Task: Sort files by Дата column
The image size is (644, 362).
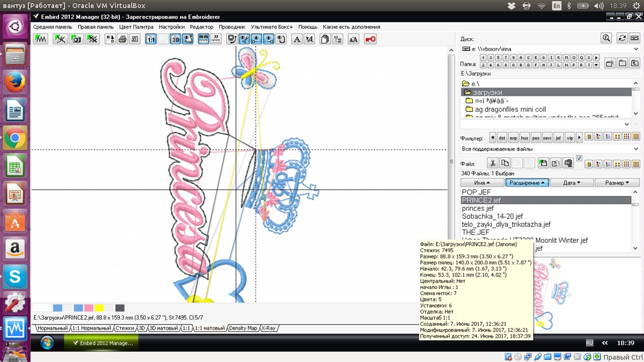Action: [572, 183]
